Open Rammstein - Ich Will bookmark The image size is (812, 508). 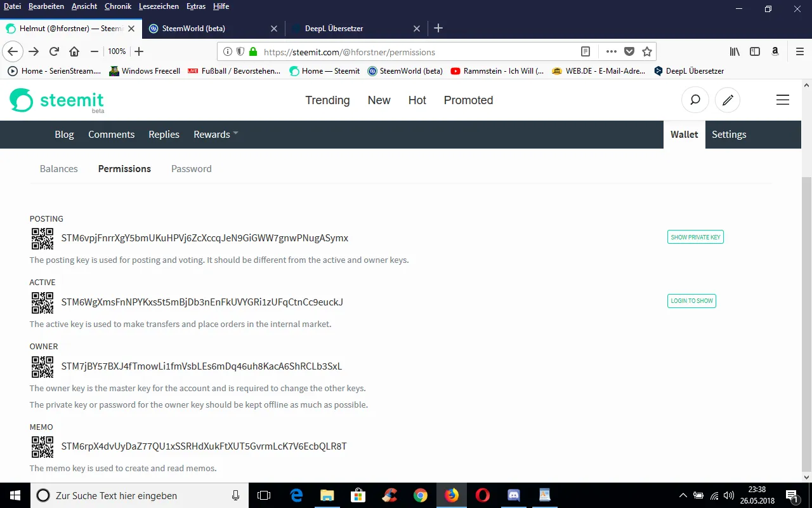click(x=497, y=71)
